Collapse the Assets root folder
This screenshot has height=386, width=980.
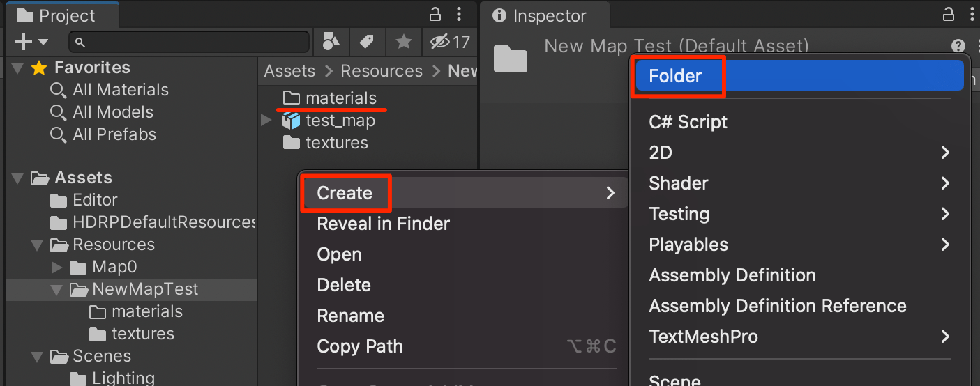[x=17, y=178]
